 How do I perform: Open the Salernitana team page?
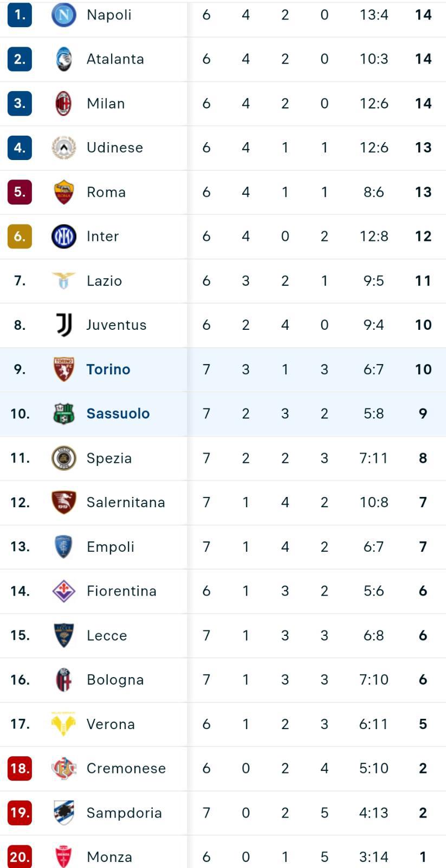(126, 502)
